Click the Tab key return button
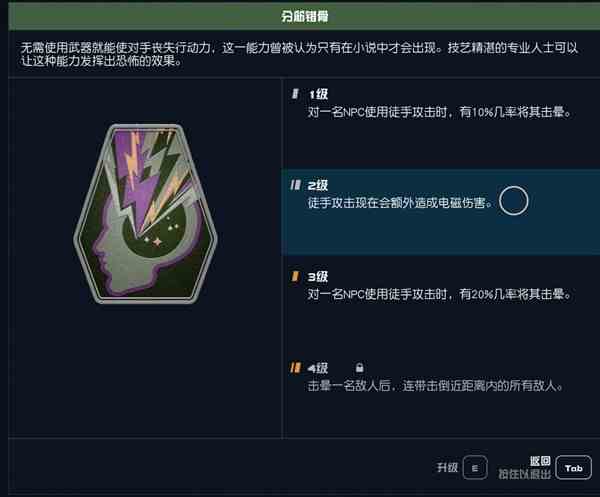The height and width of the screenshot is (497, 600). (573, 468)
